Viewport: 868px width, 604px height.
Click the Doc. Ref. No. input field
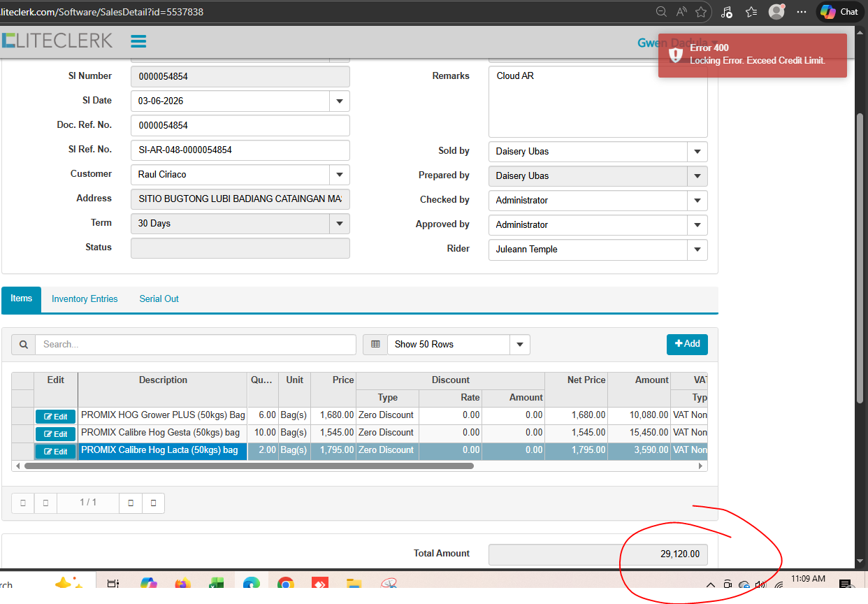[240, 126]
